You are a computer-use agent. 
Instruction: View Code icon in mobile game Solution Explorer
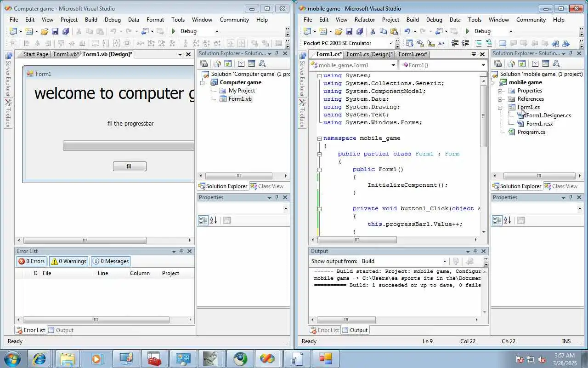tap(535, 64)
